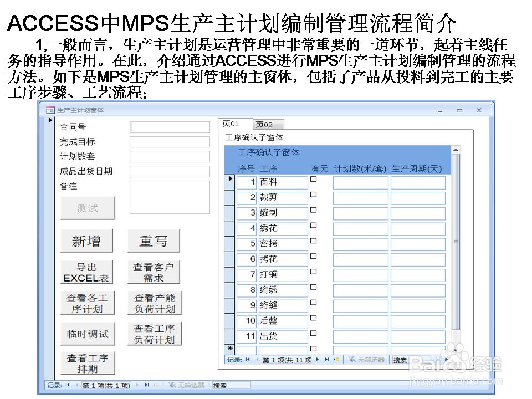Screen dimensions: 532x399
Task: Click subform record number box 第 1 项
Action: pos(287,360)
